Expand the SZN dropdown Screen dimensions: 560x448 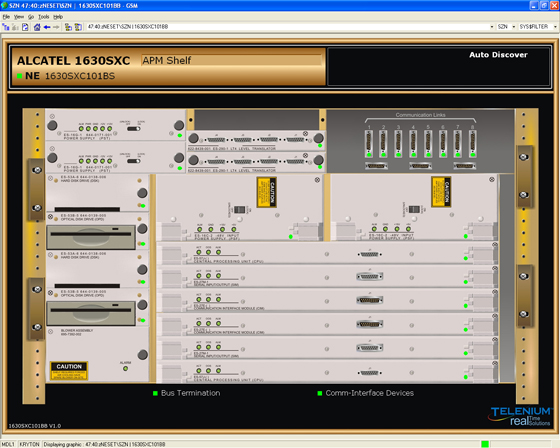point(514,27)
